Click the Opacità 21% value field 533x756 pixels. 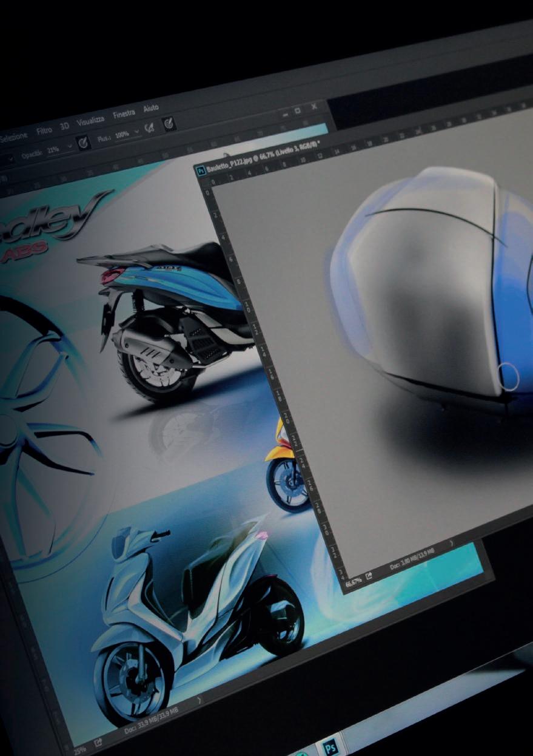click(55, 150)
